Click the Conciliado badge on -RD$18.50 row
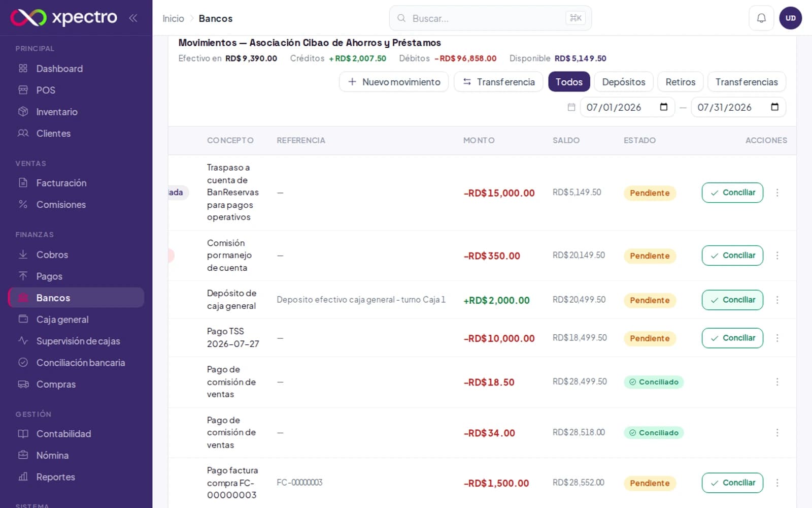Image resolution: width=812 pixels, height=508 pixels. point(654,382)
